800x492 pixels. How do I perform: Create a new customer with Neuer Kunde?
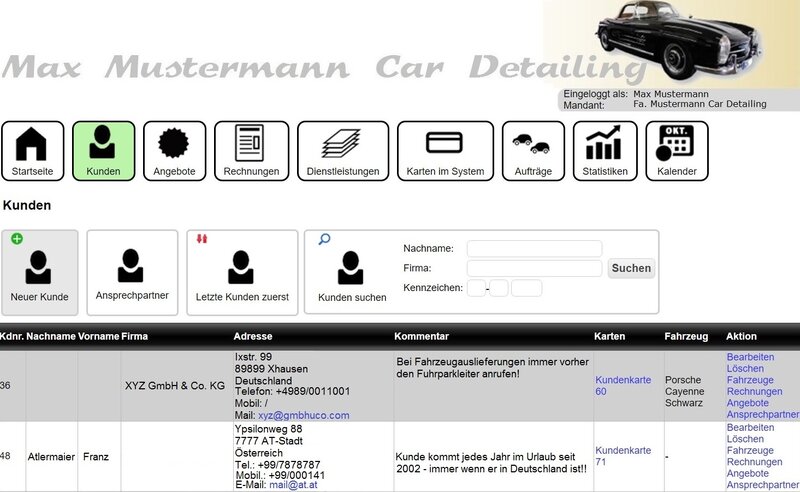(40, 271)
